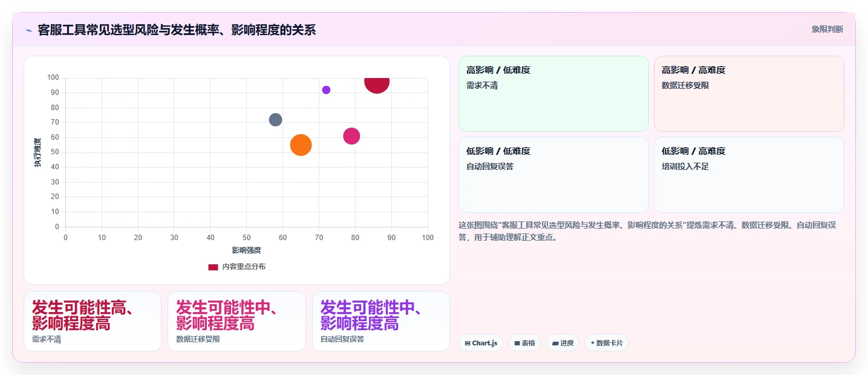The image size is (868, 375).
Task: Select the purple 发生可能性中、影响程度高 card
Action: pos(381,321)
